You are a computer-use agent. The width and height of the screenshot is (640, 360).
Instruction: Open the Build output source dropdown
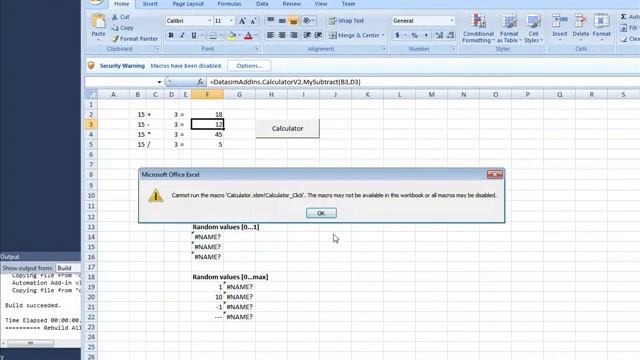[x=68, y=268]
